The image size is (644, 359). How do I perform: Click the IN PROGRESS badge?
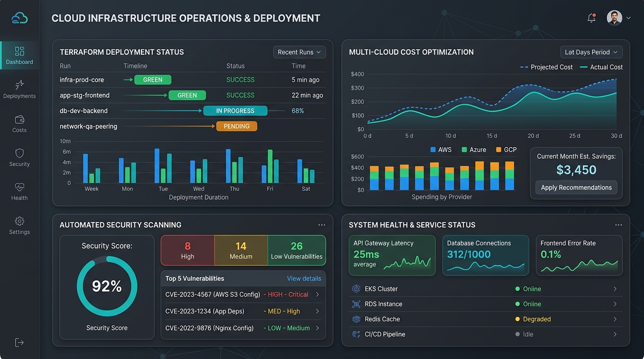pos(235,111)
